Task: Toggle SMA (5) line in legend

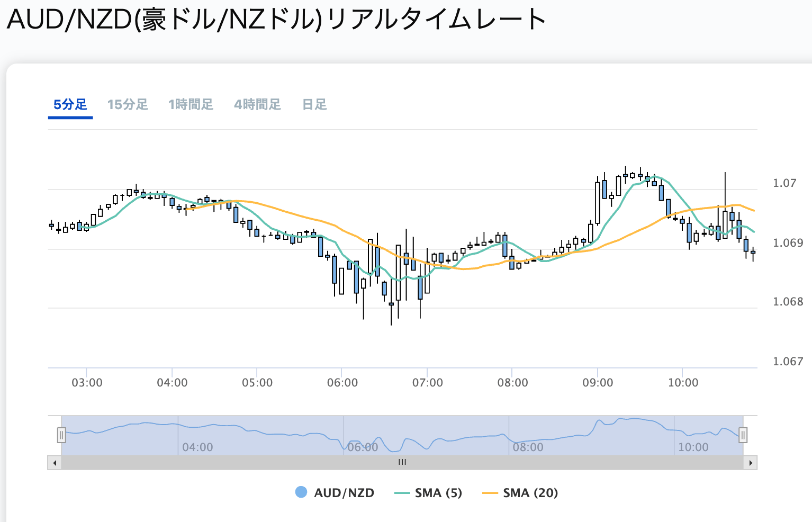Action: pos(428,493)
